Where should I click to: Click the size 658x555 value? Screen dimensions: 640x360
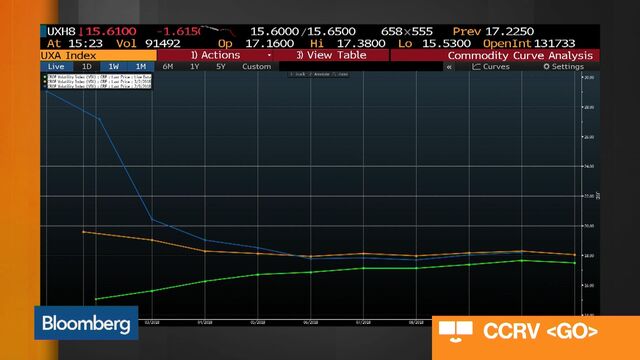click(407, 31)
